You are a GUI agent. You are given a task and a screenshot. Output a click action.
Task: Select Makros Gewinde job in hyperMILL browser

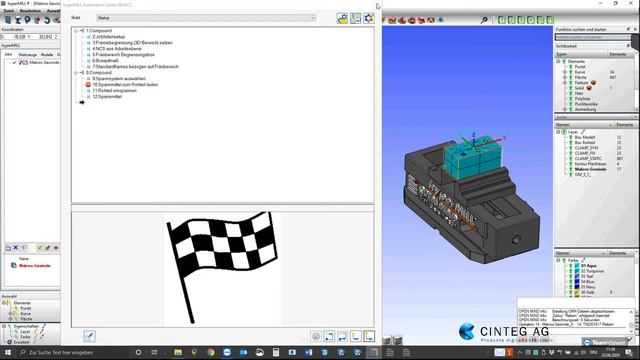[x=44, y=62]
